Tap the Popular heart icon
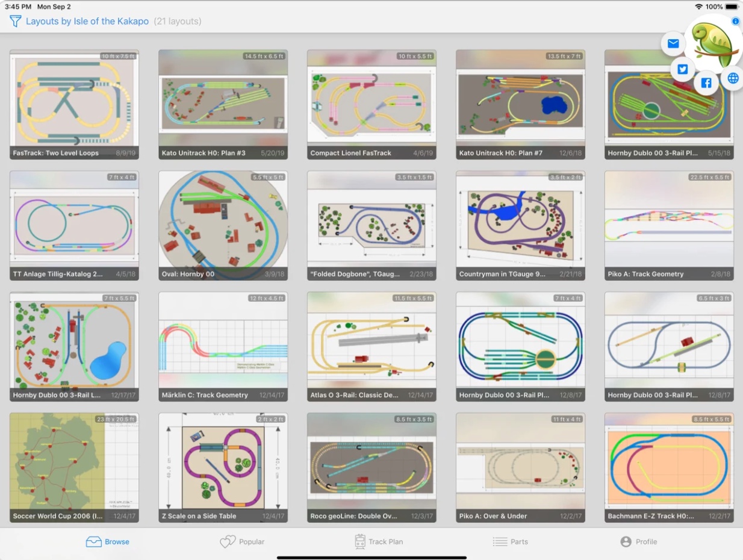Screen dimensions: 743x560 (227, 542)
